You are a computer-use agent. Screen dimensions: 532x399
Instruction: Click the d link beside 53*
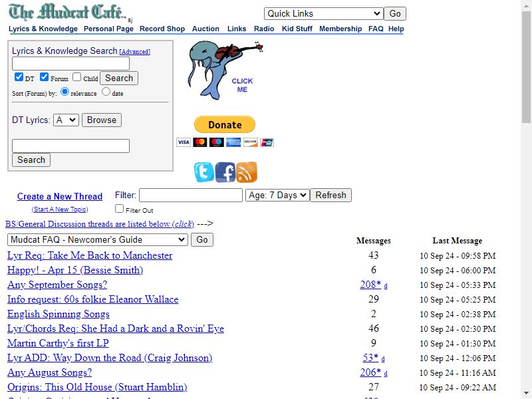click(x=383, y=359)
